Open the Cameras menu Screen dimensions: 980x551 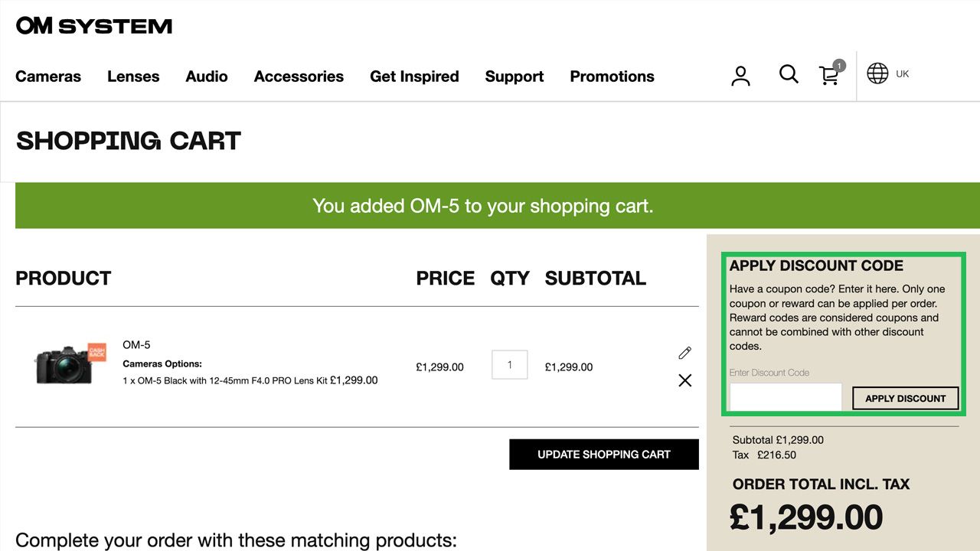click(x=48, y=77)
